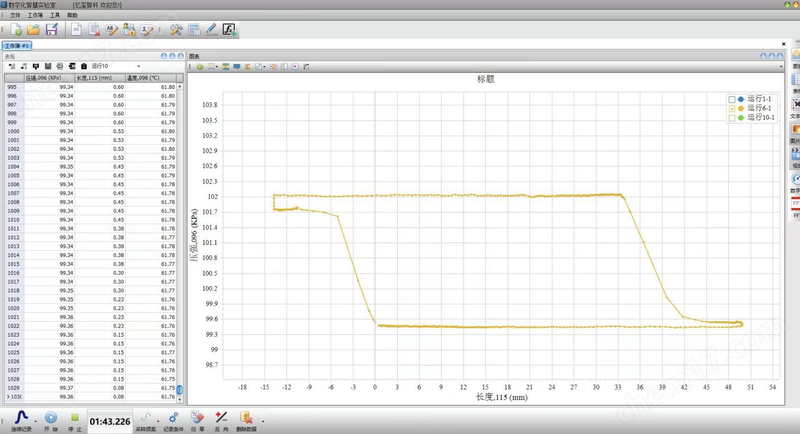The height and width of the screenshot is (434, 800).
Task: Click the delete page icon with red X
Action: coord(94,30)
